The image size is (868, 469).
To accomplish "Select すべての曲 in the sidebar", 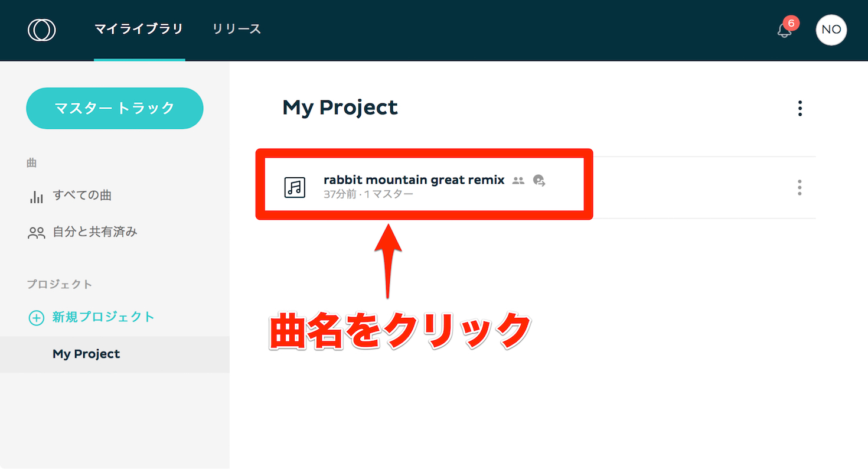I will coord(82,196).
